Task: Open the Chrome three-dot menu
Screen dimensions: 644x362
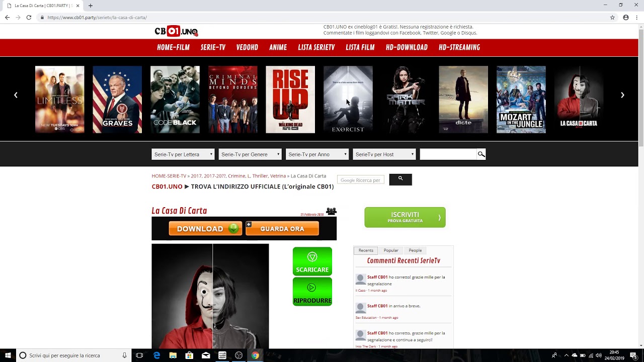Action: pyautogui.click(x=637, y=17)
